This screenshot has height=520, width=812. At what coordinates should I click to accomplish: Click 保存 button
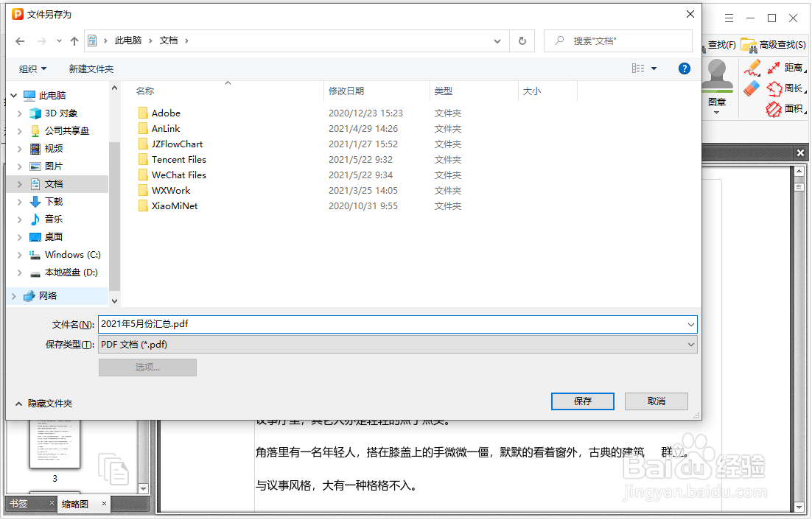[x=583, y=401]
